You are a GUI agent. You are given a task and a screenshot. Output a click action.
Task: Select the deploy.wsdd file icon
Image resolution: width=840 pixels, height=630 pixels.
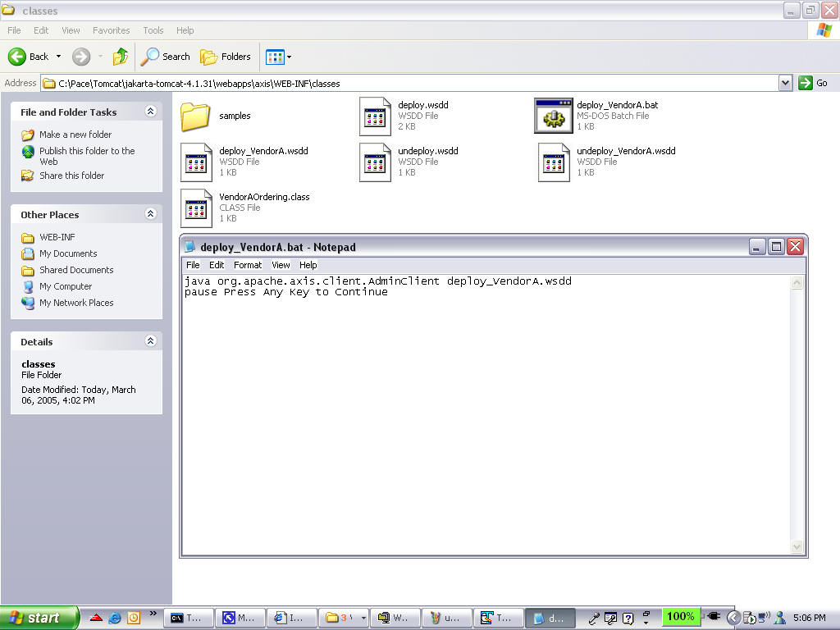(x=375, y=116)
